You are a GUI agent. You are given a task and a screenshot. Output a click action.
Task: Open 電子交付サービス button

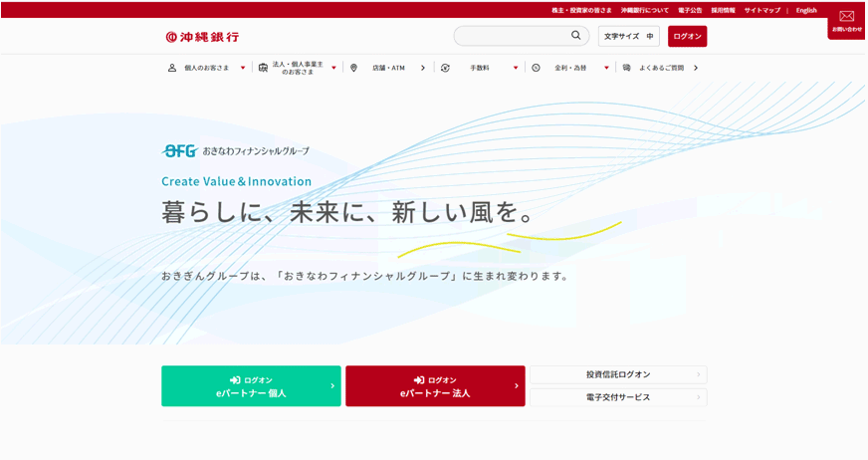point(618,397)
